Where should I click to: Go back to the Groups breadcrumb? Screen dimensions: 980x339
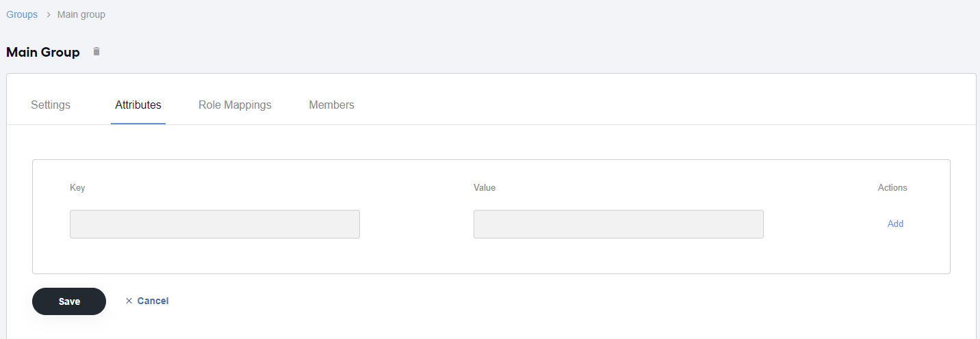tap(22, 14)
